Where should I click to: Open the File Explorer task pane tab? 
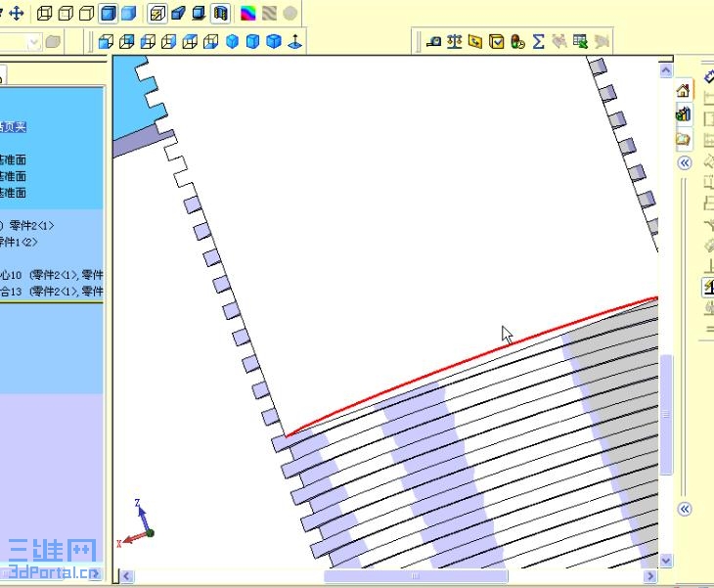(684, 139)
